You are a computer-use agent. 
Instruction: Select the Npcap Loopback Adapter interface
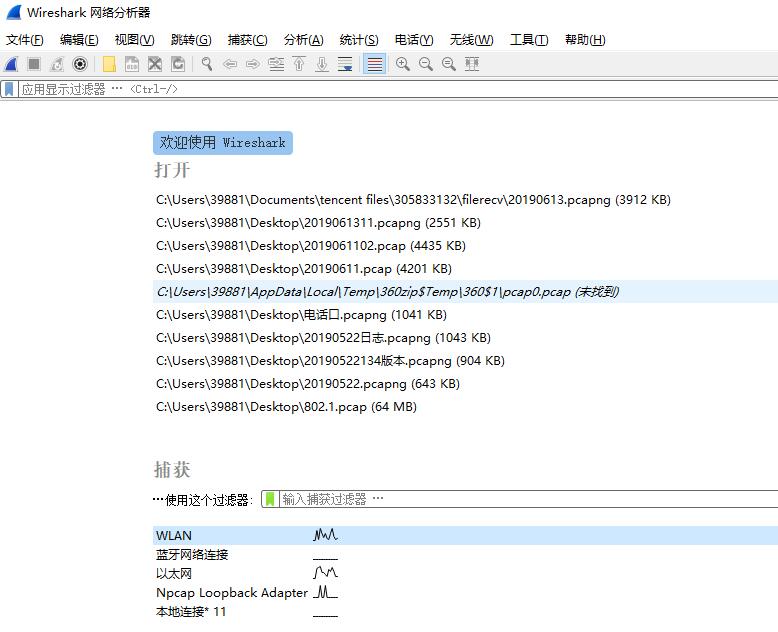point(231,593)
